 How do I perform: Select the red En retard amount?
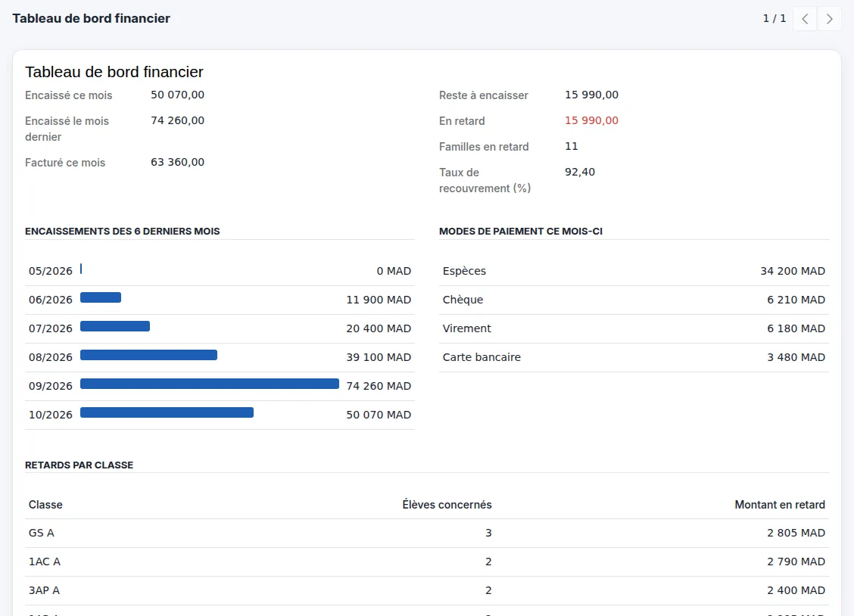(591, 120)
